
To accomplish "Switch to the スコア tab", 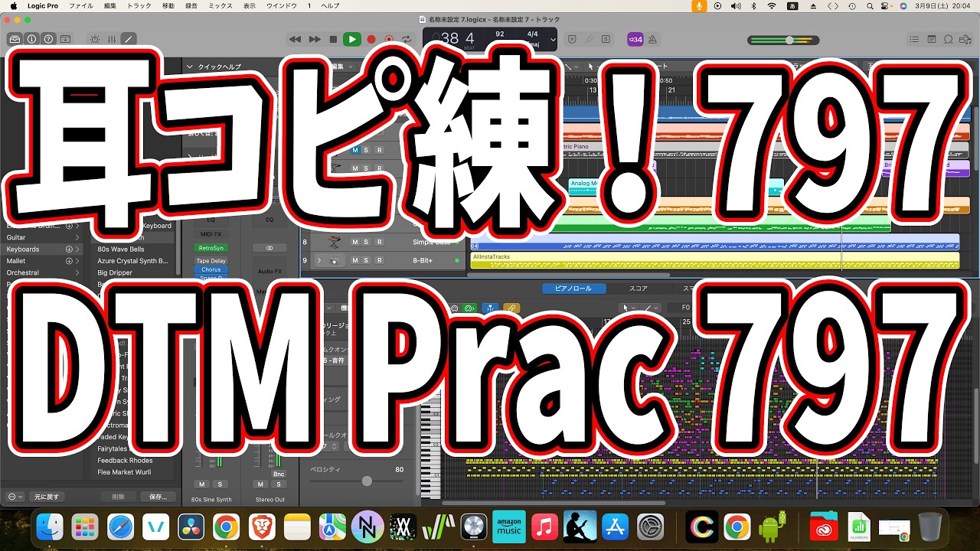I will click(x=639, y=289).
